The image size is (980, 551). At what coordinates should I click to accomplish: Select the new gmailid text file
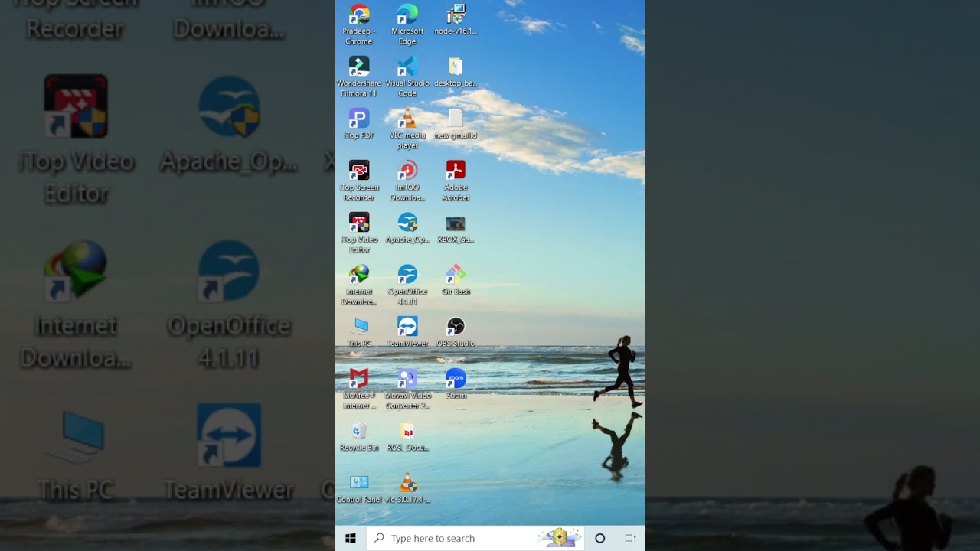[456, 123]
